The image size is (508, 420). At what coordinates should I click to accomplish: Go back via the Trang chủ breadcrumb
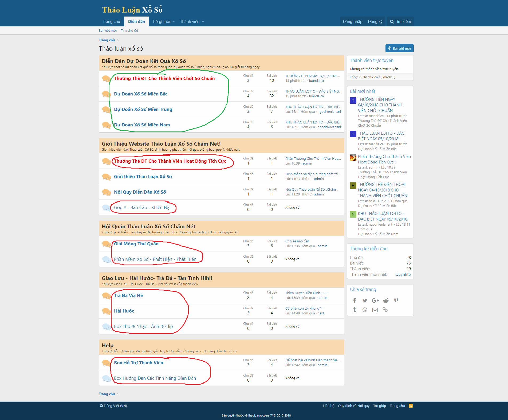107,40
